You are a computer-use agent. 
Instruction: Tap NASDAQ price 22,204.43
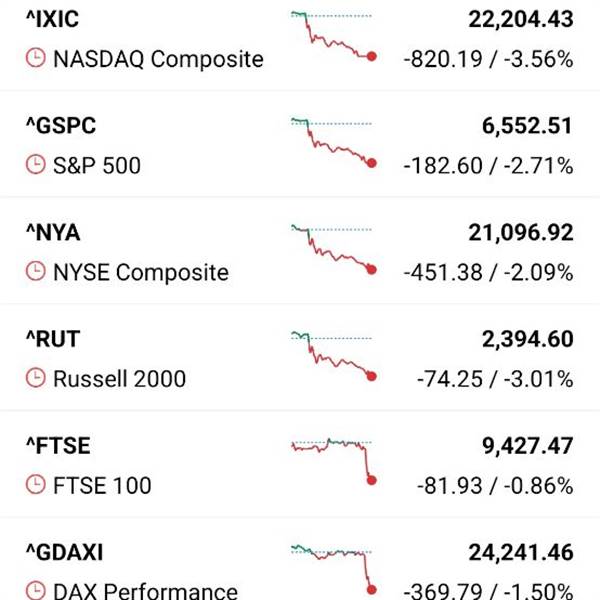[520, 19]
